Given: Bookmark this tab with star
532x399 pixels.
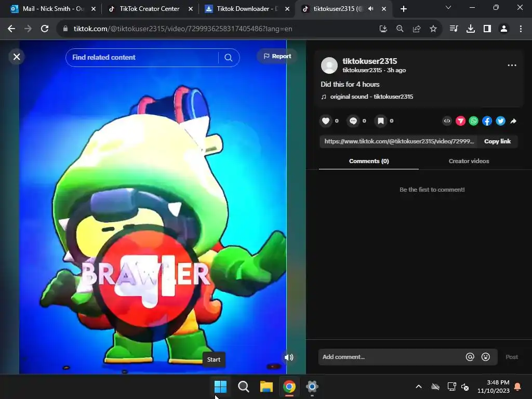Looking at the screenshot, I should [433, 29].
